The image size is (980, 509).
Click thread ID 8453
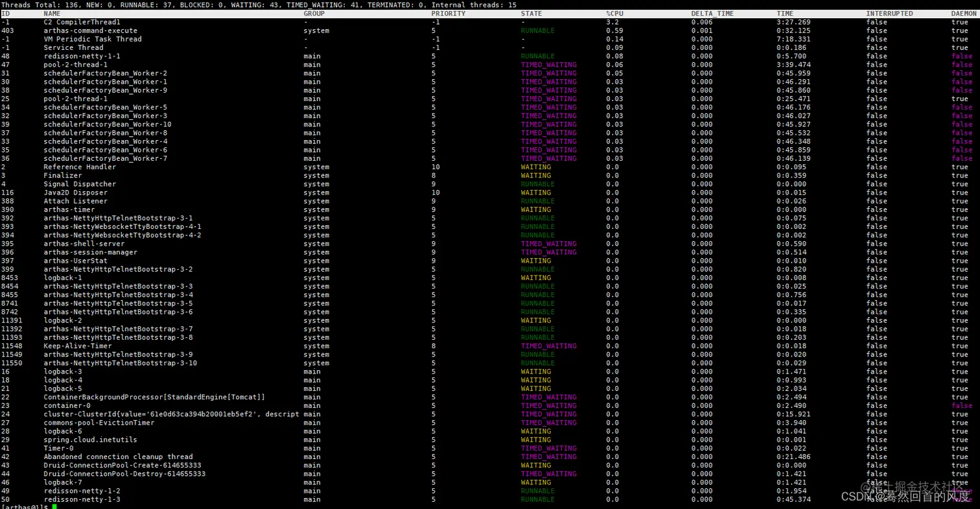coord(10,278)
